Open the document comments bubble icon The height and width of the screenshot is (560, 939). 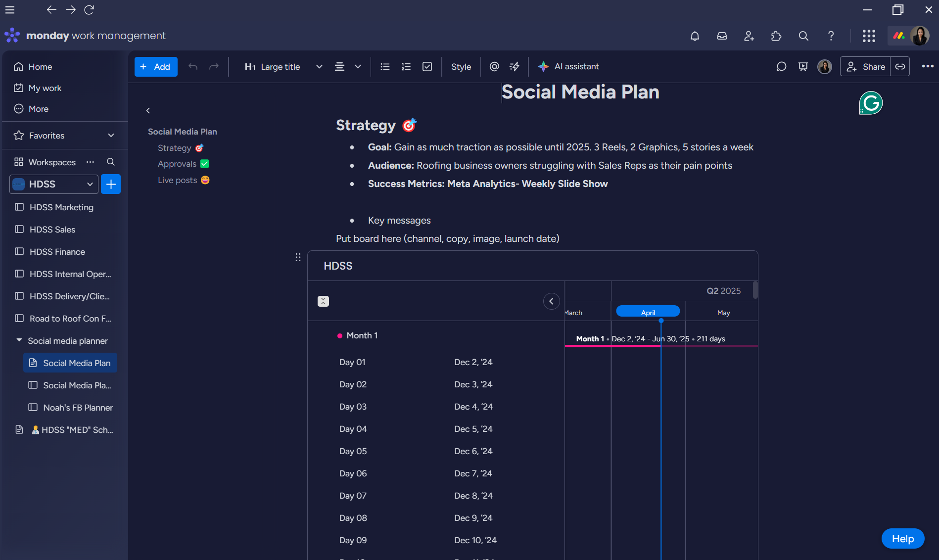tap(781, 67)
